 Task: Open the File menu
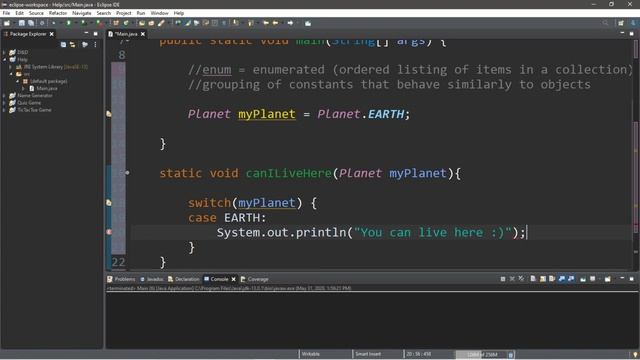6,13
